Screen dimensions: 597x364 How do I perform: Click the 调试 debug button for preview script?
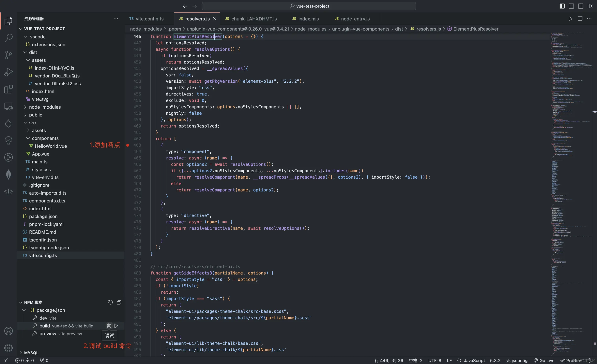tap(109, 335)
